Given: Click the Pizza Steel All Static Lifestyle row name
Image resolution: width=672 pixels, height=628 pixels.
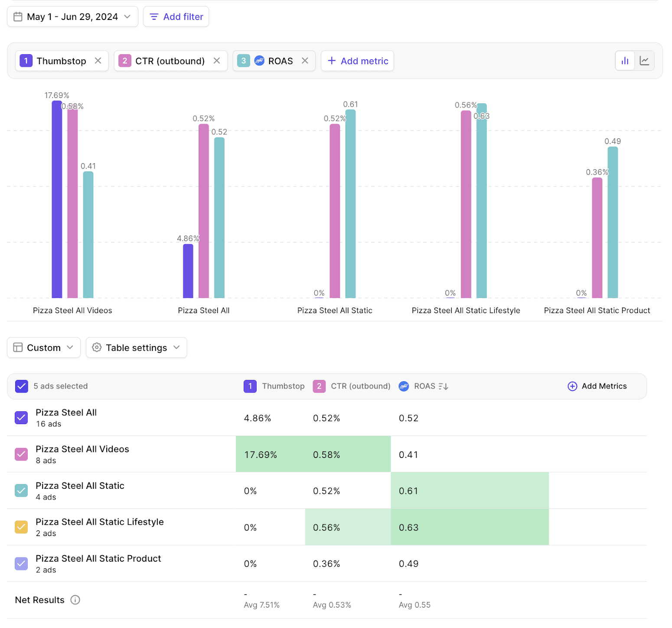Looking at the screenshot, I should [100, 522].
